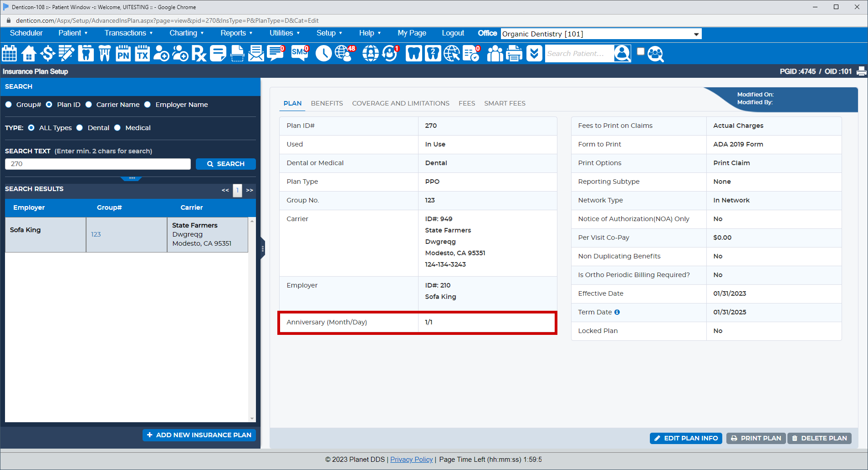Click the add family member icon
868x470 pixels.
click(x=180, y=54)
